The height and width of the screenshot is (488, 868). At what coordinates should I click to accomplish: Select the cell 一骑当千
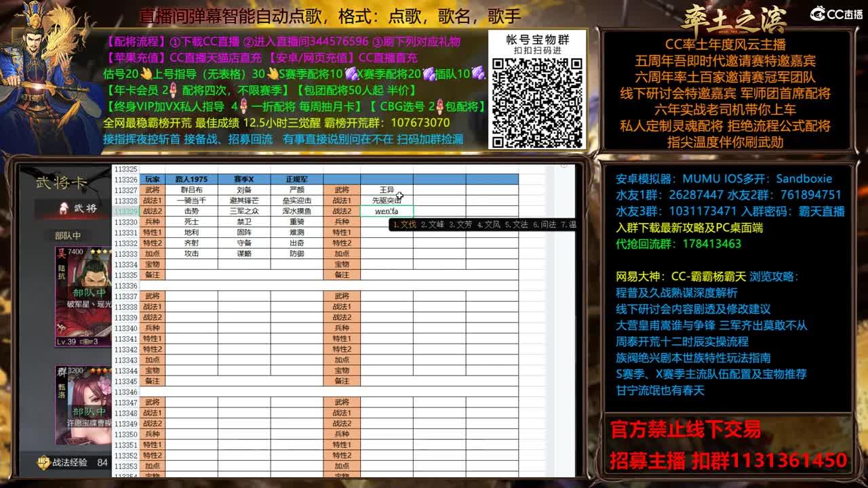(191, 201)
